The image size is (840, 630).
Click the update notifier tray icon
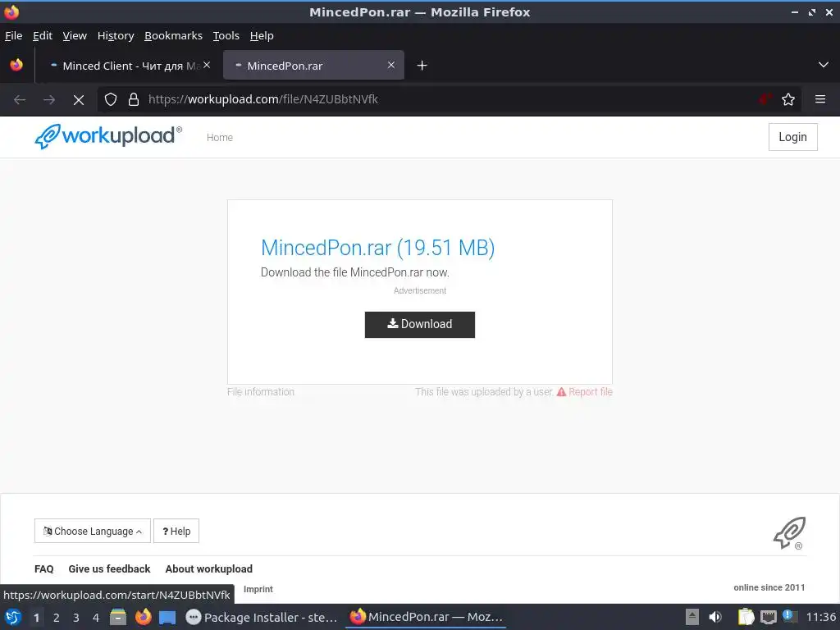[790, 616]
